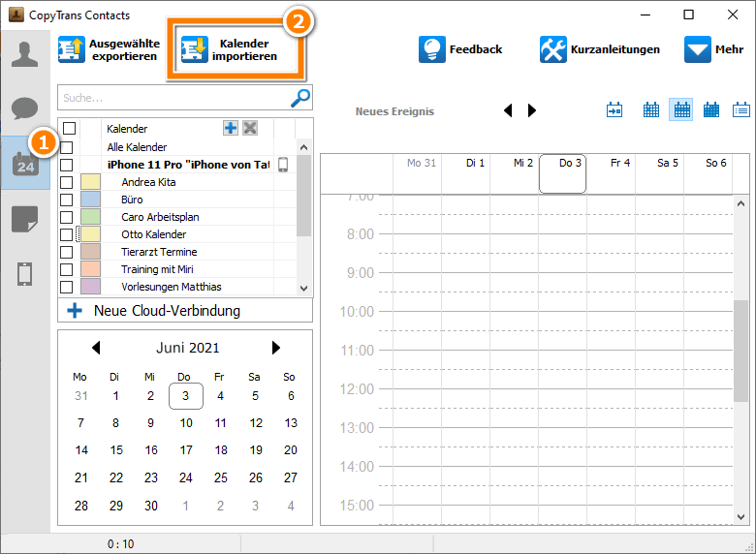Open the device phone sidebar section

(24, 274)
